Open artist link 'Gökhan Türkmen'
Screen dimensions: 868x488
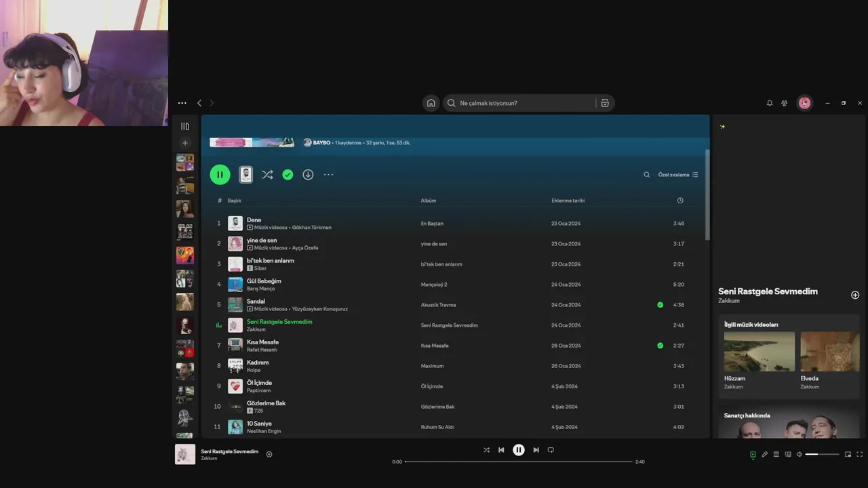(311, 228)
